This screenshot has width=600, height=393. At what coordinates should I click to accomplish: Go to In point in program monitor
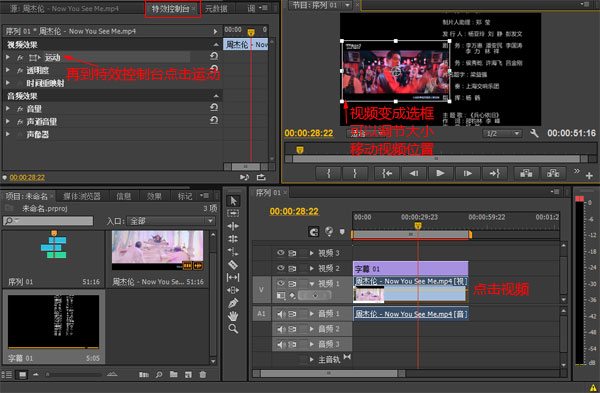click(387, 173)
